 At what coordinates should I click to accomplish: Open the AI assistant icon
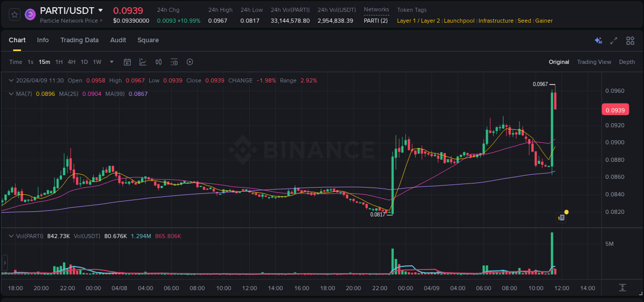tap(598, 40)
